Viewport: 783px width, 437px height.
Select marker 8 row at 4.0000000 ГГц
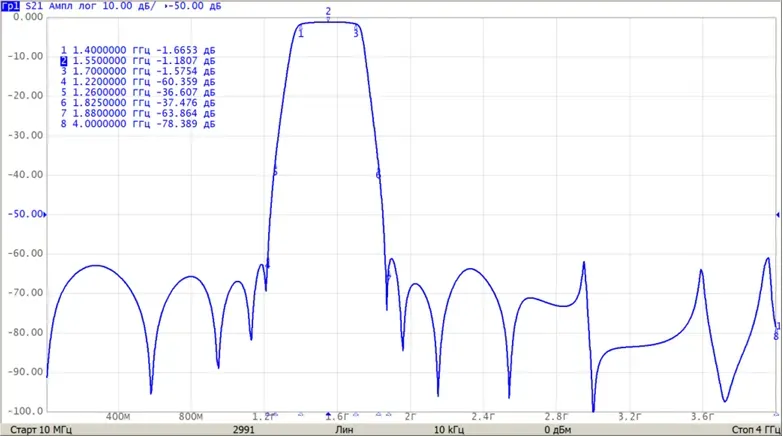pos(138,123)
